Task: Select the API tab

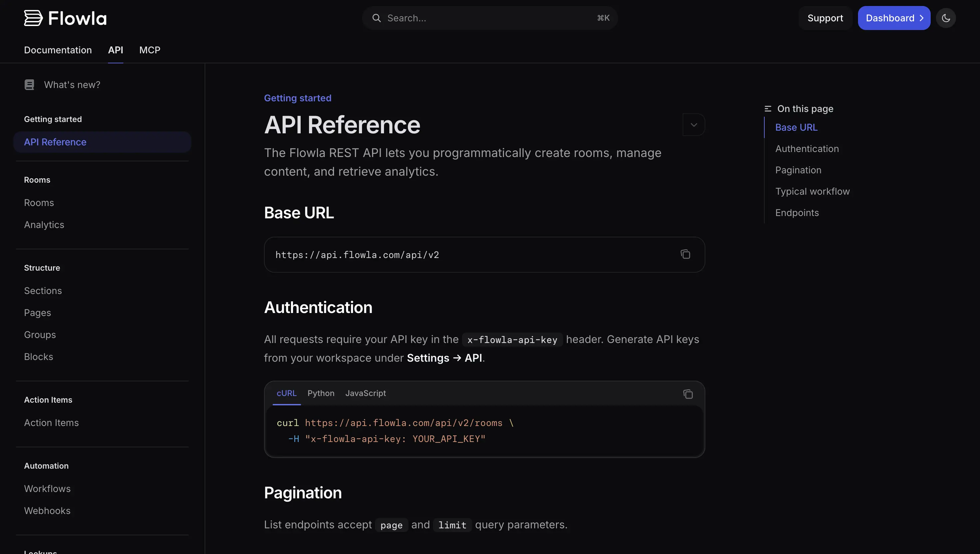Action: (x=116, y=50)
